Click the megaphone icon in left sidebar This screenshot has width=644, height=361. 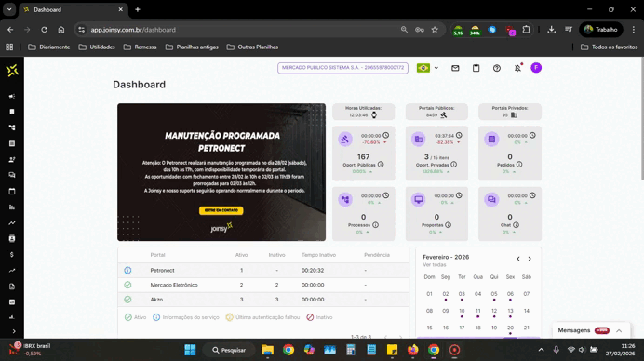[12, 96]
